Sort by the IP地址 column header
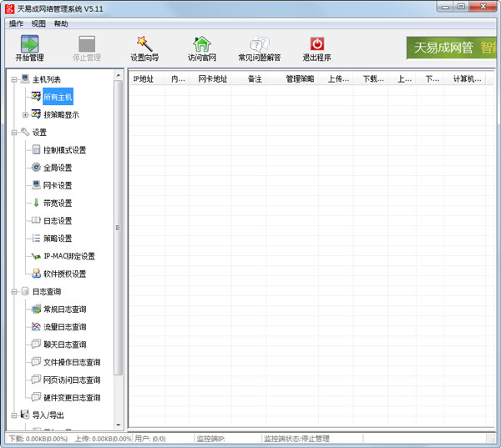Image resolution: width=501 pixels, height=448 pixels. coord(144,79)
